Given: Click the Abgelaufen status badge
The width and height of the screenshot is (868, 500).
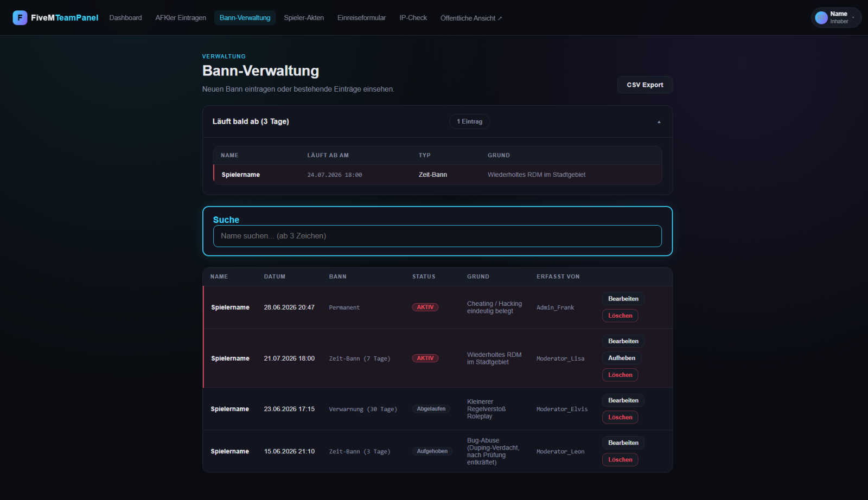Looking at the screenshot, I should [431, 409].
